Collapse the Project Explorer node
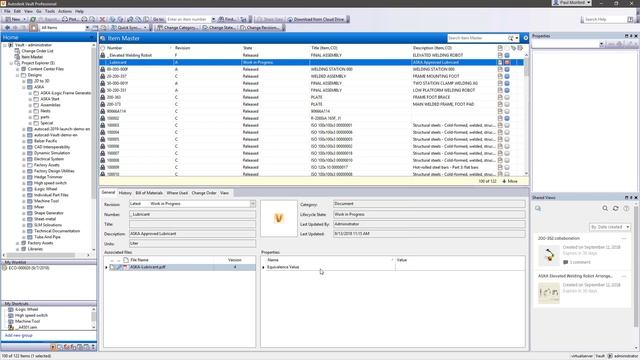This screenshot has height=360, width=640. click(x=11, y=63)
